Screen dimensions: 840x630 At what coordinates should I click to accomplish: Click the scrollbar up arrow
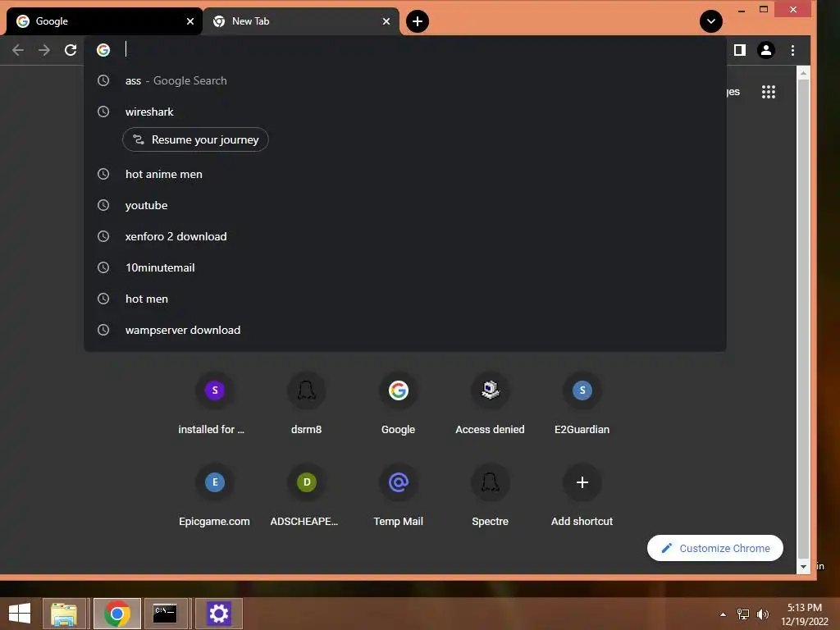coord(803,72)
